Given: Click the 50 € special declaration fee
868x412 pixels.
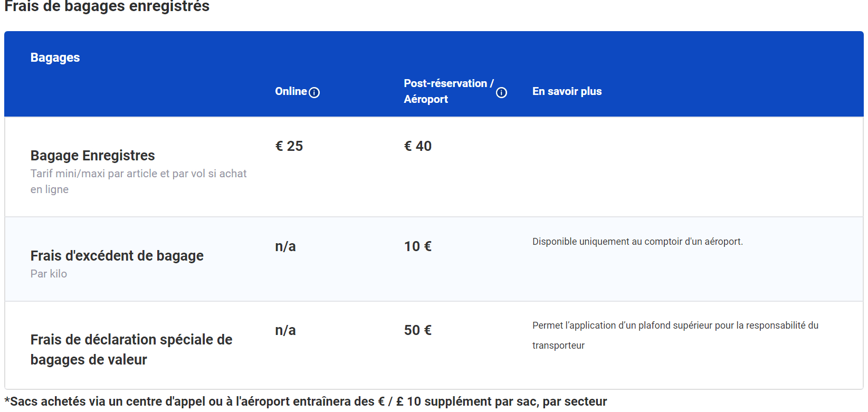Looking at the screenshot, I should [x=418, y=330].
